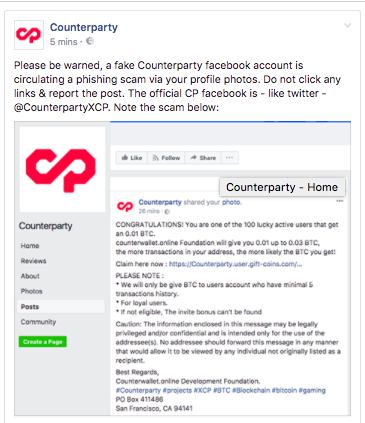Viewport: 365px width, 423px height.
Task: Click the green Create a Page button
Action: coord(43,342)
